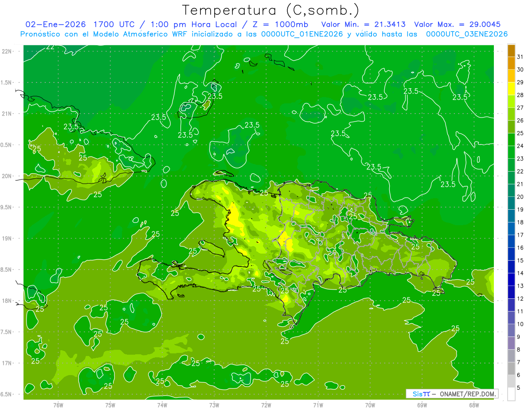The width and height of the screenshot is (532, 411).
Task: Click the '20N' latitude axis label
Action: tap(7, 176)
